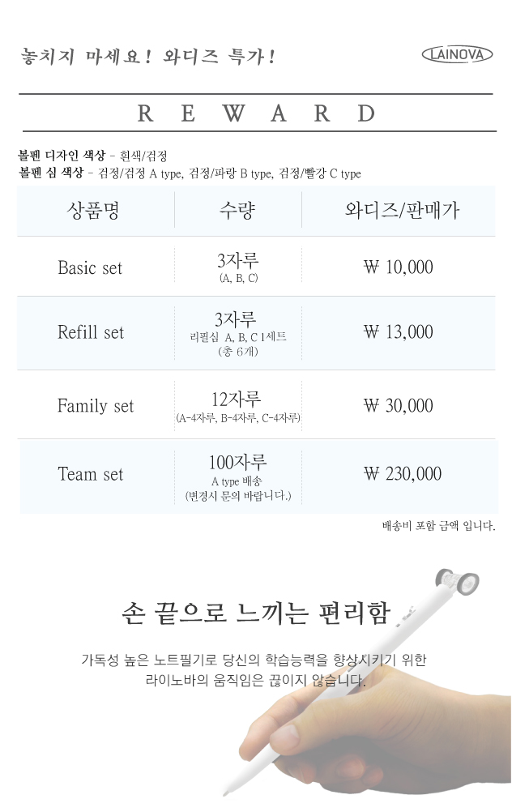Select the Family set row name
The width and height of the screenshot is (512, 812).
coord(96,405)
